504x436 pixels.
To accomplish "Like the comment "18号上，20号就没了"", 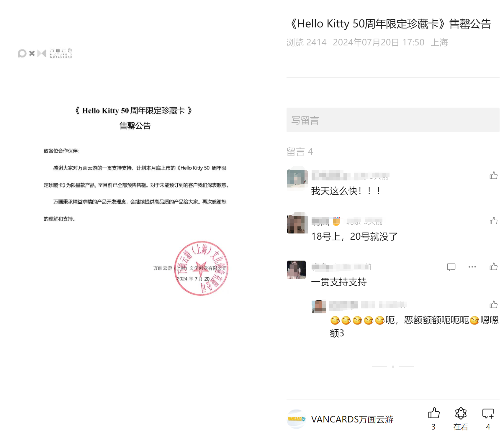I will pos(493,221).
